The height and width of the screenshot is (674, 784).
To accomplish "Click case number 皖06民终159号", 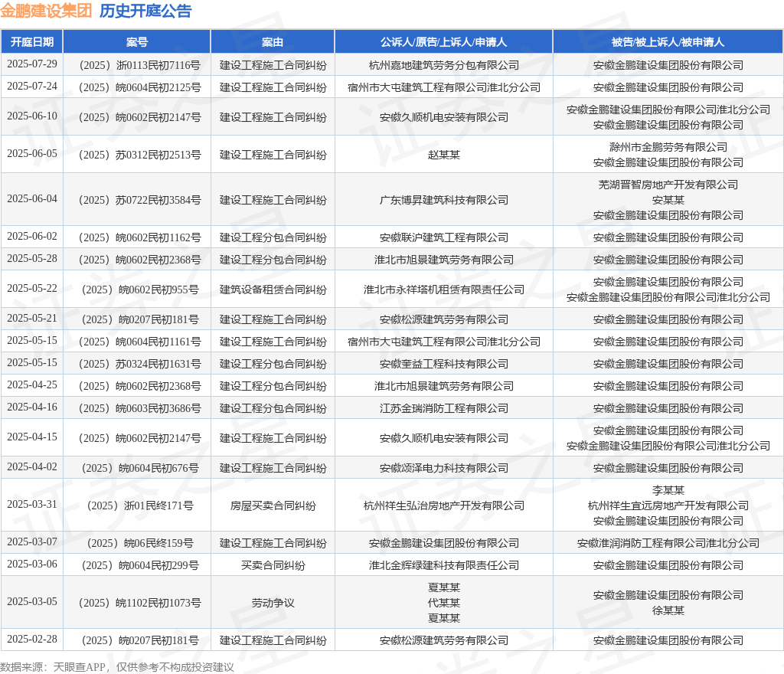I will tap(140, 543).
